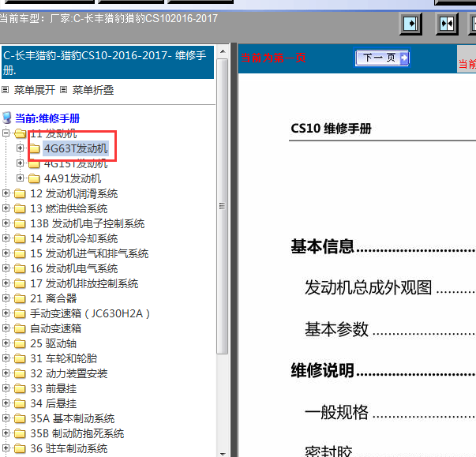Expand 34 后悬挂 node
Image resolution: width=476 pixels, height=457 pixels.
click(x=6, y=403)
